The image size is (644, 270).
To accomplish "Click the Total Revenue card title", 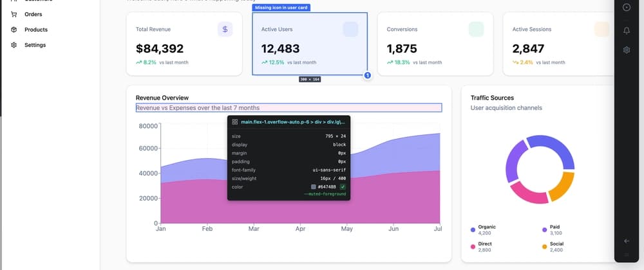I will (x=153, y=30).
